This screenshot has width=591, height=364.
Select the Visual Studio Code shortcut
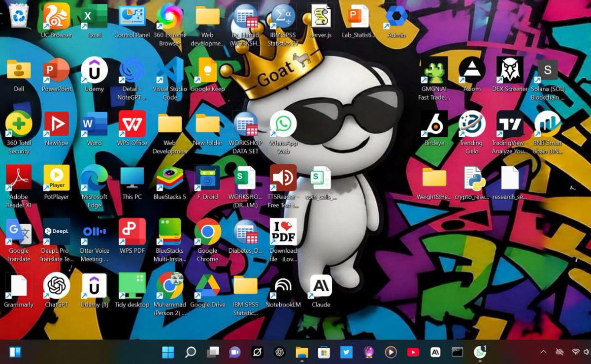point(170,70)
